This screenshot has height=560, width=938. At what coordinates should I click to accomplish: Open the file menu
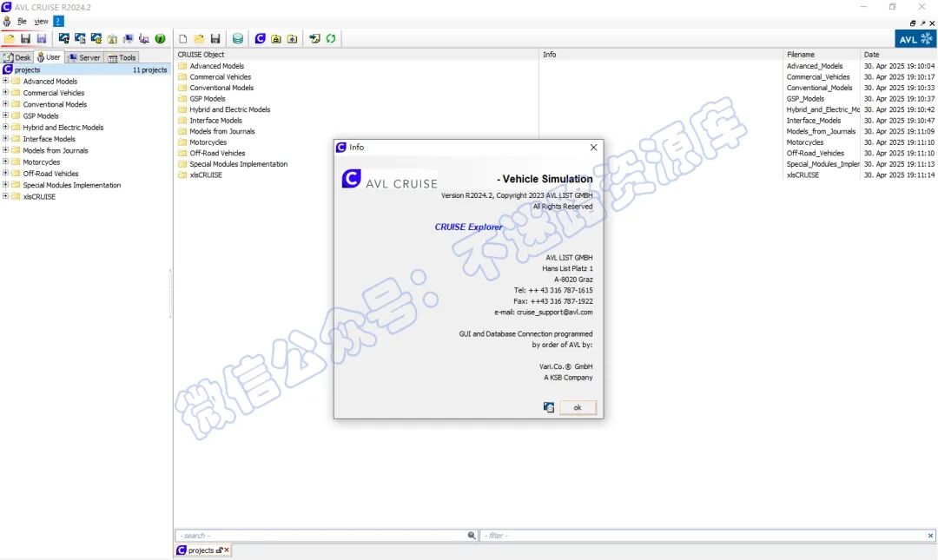[x=22, y=21]
